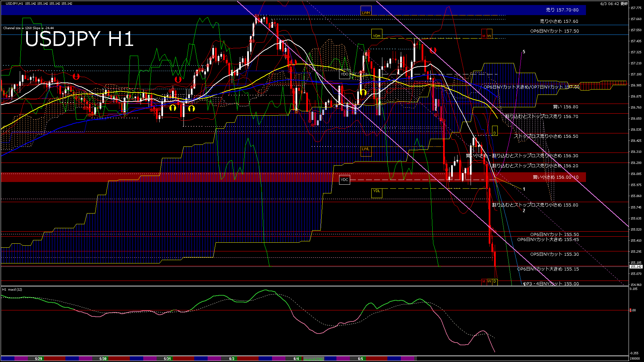The height and width of the screenshot is (362, 644).
Task: Select the YDC marker on red zone
Action: pyautogui.click(x=344, y=180)
